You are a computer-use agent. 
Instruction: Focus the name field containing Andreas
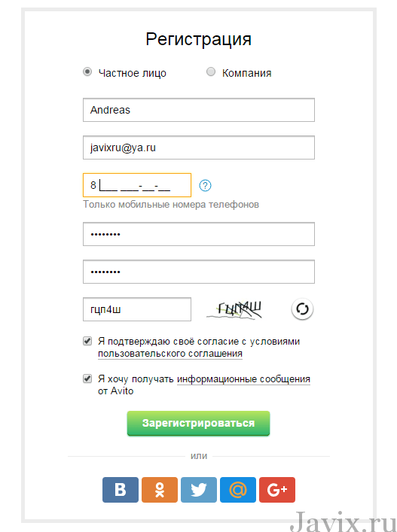click(199, 110)
